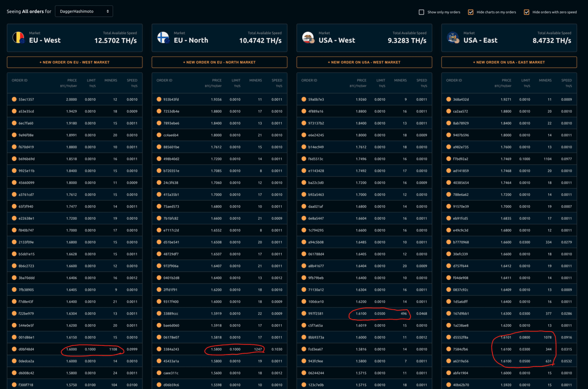Viewport: 588px width, 389px height.
Task: Select order ID e22638e1 in EU - West
Action: (x=26, y=218)
